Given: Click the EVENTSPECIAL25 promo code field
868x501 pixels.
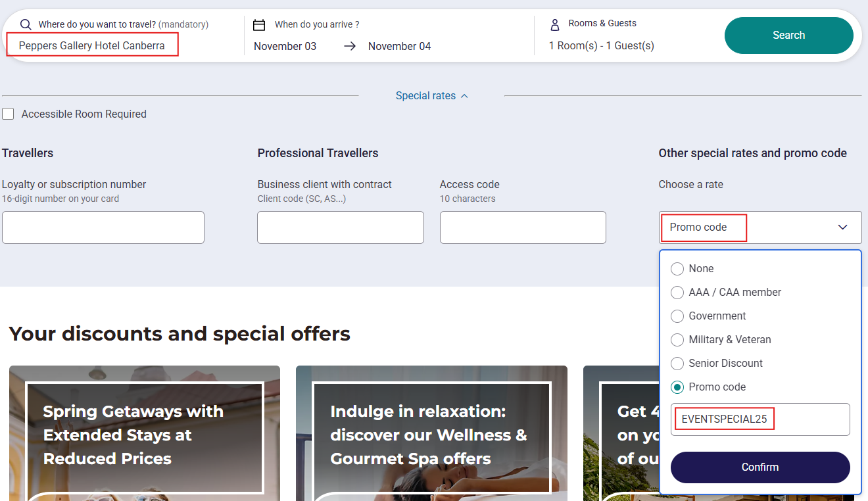Looking at the screenshot, I should point(760,419).
